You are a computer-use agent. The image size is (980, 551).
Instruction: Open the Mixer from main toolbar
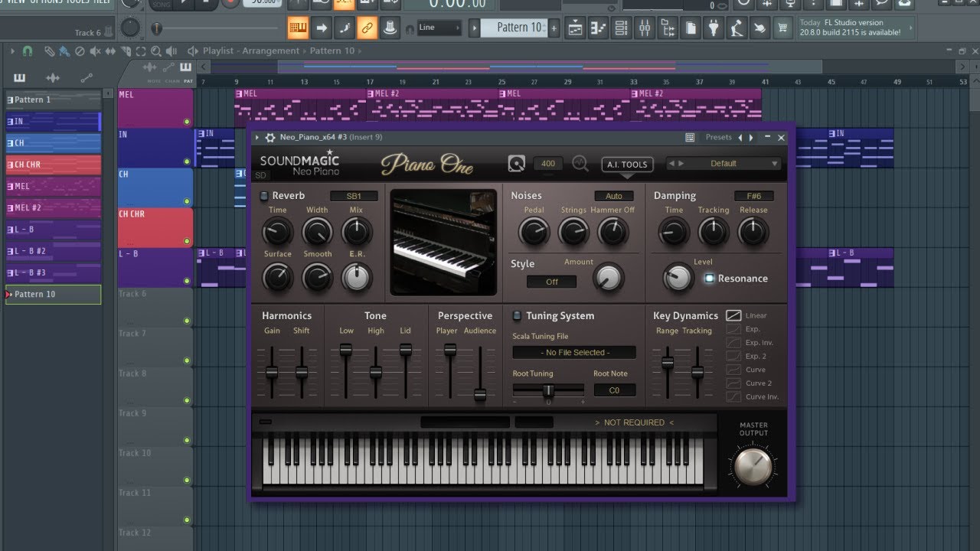pos(645,28)
